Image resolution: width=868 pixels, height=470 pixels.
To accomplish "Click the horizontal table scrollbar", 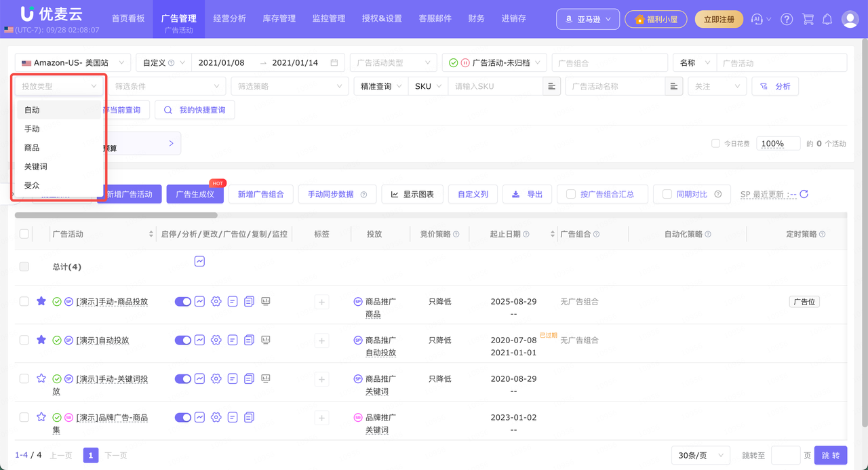I will (116, 215).
